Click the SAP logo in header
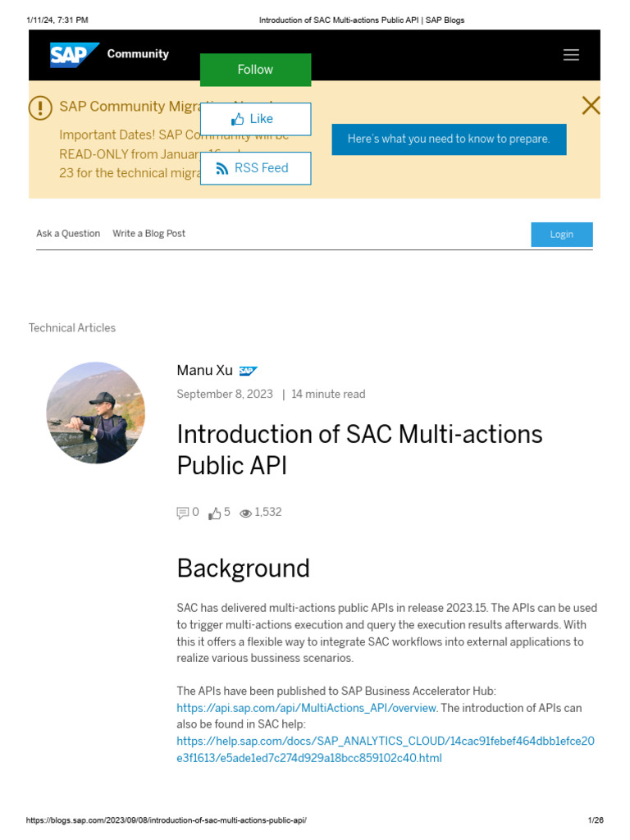 point(74,54)
